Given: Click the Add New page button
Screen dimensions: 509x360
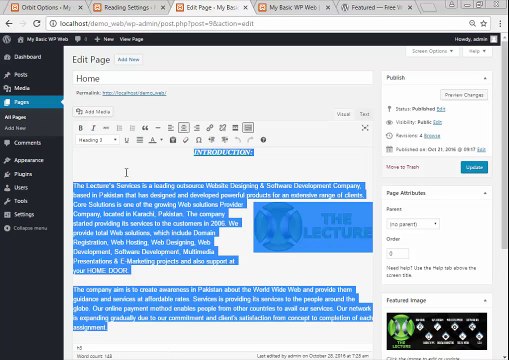Looking at the screenshot, I should point(129,60).
